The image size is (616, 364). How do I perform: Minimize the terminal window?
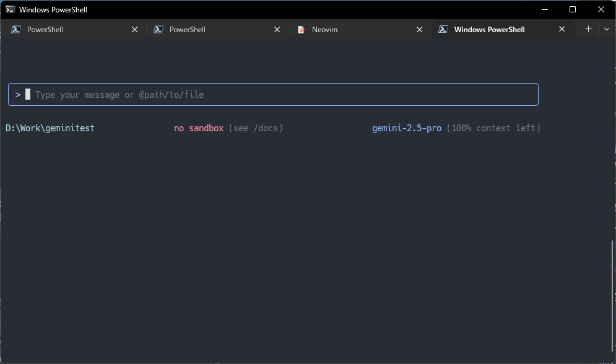(545, 9)
